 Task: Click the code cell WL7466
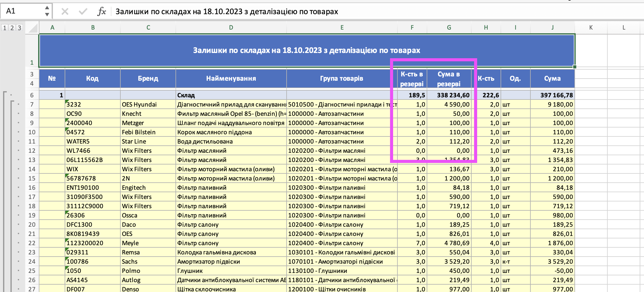[93, 151]
